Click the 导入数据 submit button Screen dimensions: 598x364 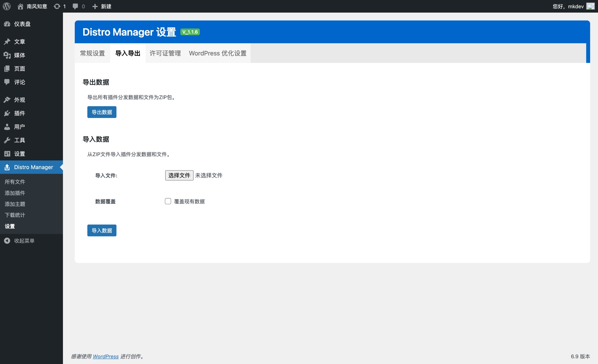point(102,230)
